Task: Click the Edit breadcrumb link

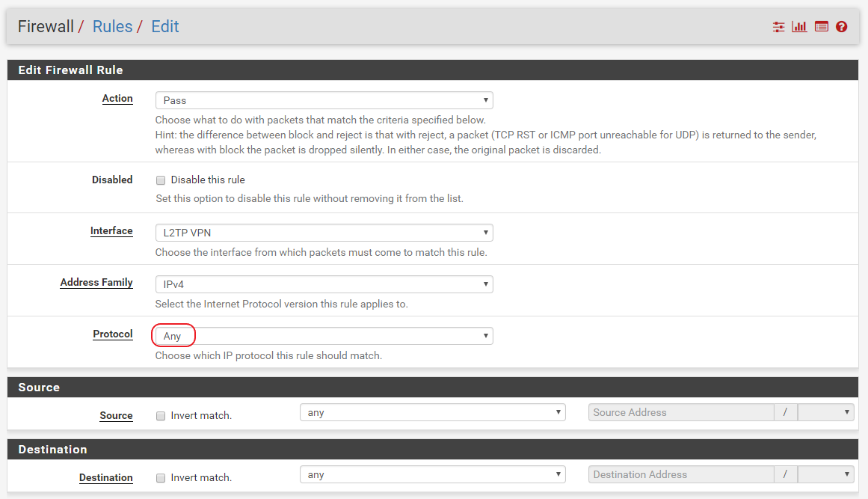Action: click(165, 27)
